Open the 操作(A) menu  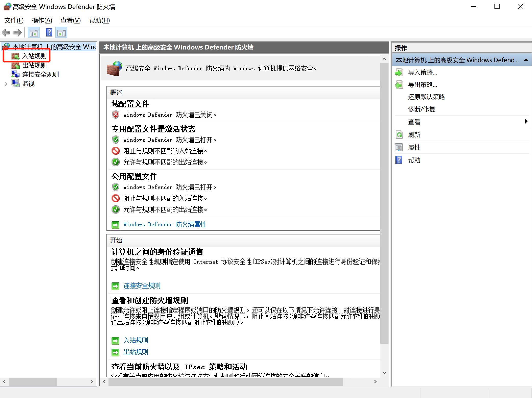tap(42, 20)
